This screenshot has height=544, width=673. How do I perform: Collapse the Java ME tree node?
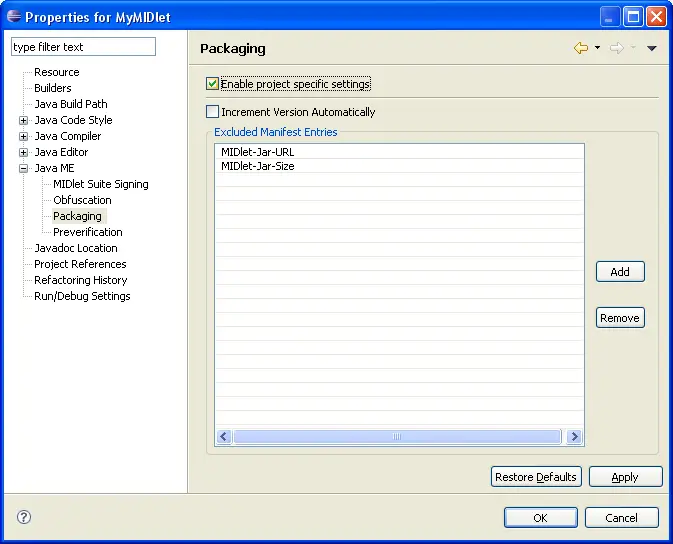point(23,168)
